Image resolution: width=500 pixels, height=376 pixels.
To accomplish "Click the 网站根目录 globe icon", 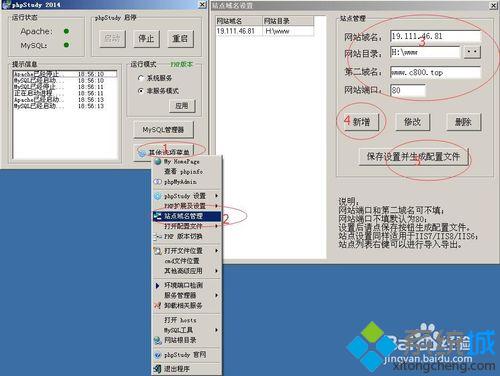I will click(x=158, y=340).
